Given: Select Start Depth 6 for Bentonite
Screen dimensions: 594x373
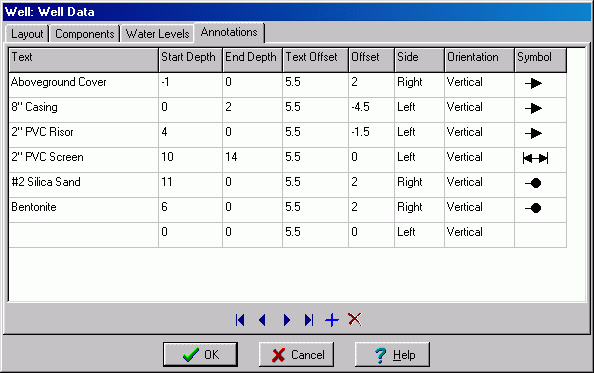Looking at the screenshot, I should (x=190, y=210).
